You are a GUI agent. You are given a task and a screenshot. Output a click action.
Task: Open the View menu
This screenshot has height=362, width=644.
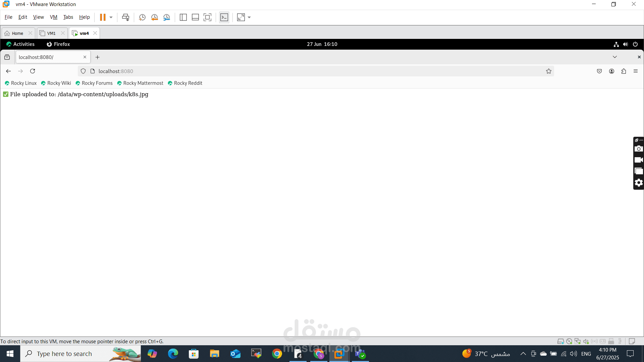pyautogui.click(x=38, y=17)
